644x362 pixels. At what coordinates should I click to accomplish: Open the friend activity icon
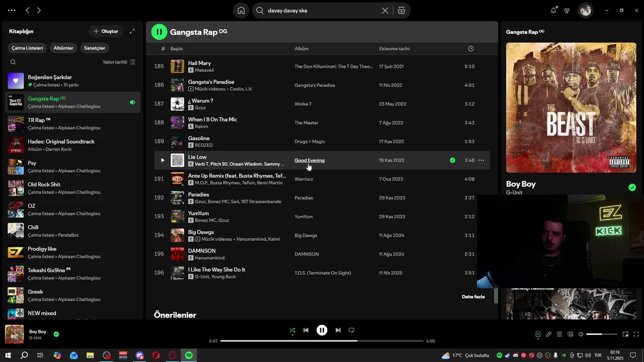(567, 10)
